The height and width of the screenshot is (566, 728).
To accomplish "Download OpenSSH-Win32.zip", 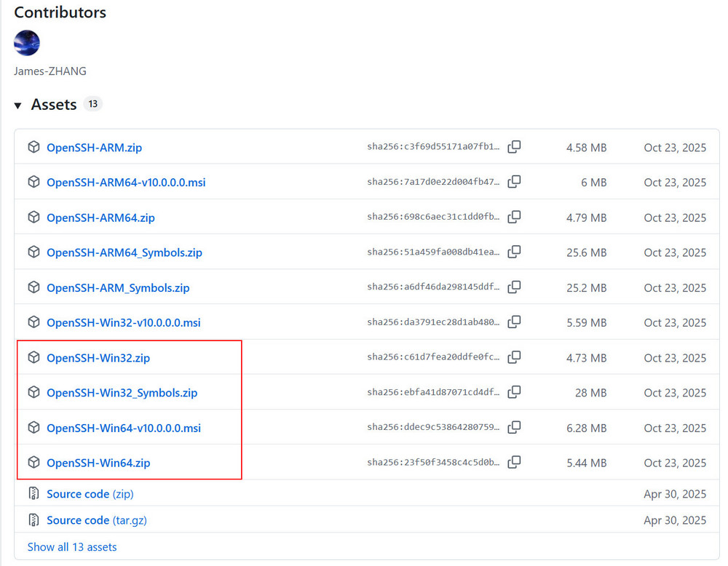I will [x=98, y=358].
